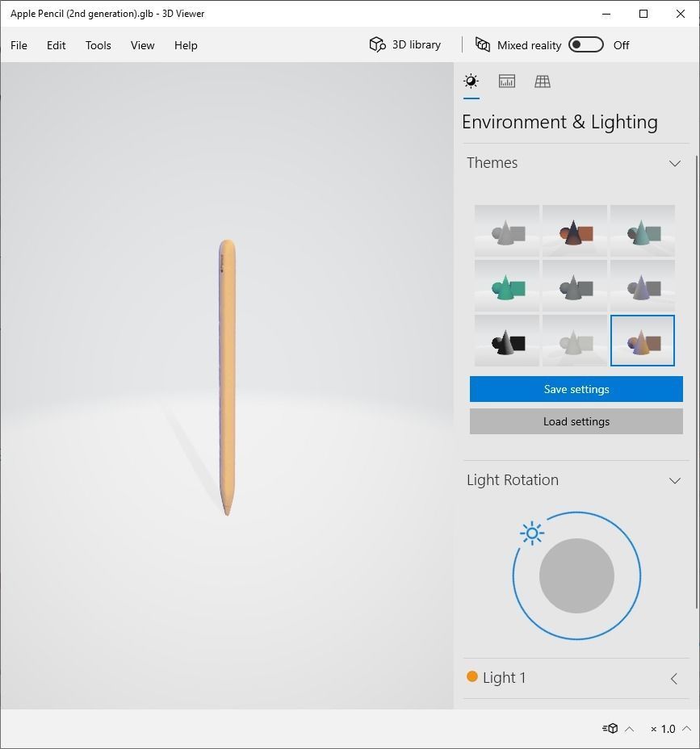This screenshot has height=749, width=700.
Task: Select the highlighted orange-purple theme thumbnail
Action: [x=643, y=341]
